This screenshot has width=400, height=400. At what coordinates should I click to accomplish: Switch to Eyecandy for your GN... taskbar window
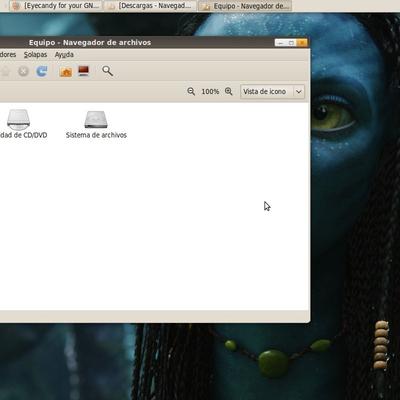(x=56, y=6)
